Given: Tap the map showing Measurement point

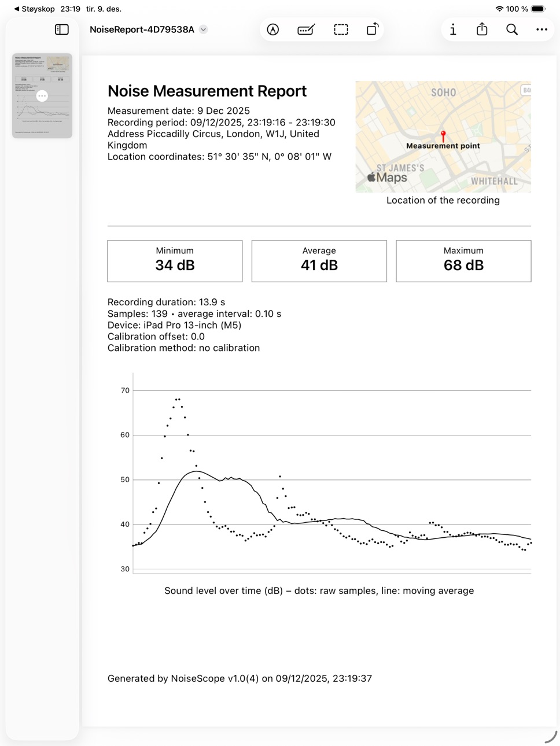Looking at the screenshot, I should click(443, 136).
